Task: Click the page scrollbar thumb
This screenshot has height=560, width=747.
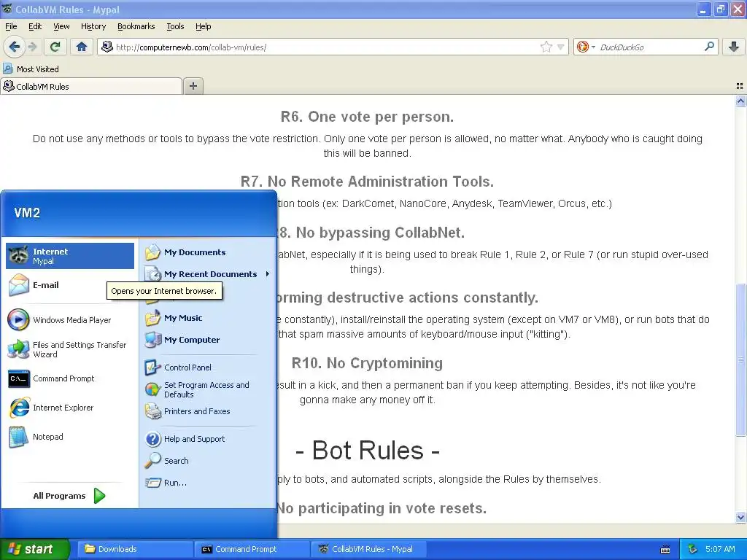Action: point(740,359)
